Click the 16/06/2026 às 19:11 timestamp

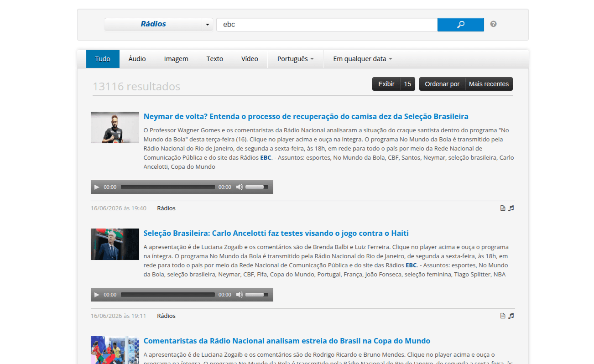(119, 316)
